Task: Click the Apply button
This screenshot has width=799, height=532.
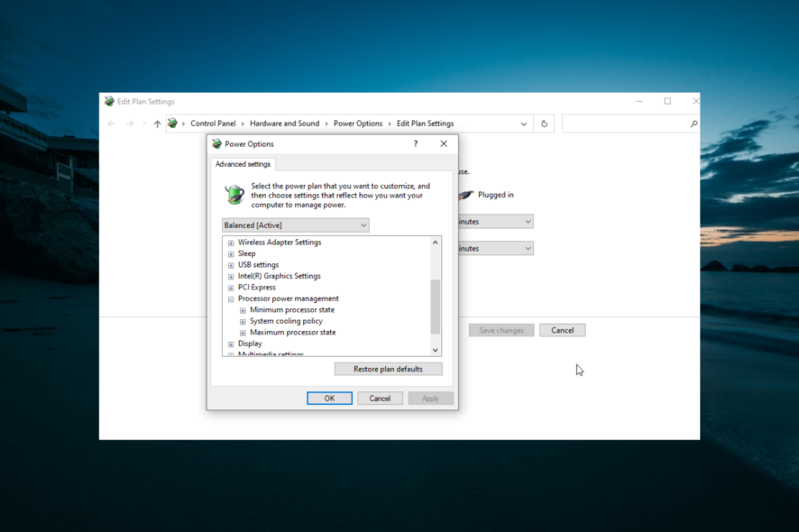Action: click(430, 399)
